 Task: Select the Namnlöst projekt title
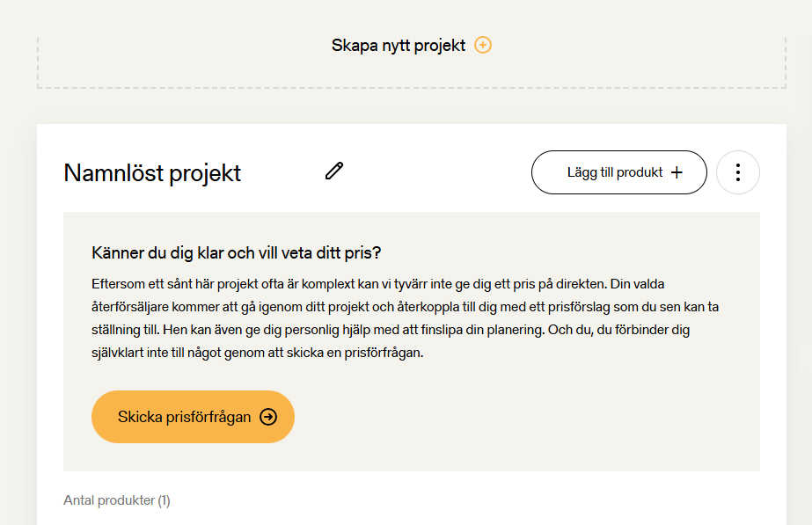152,172
